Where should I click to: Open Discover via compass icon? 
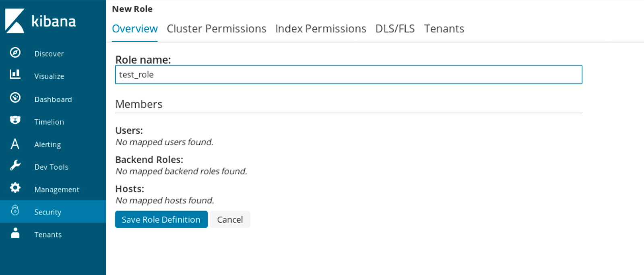click(15, 52)
